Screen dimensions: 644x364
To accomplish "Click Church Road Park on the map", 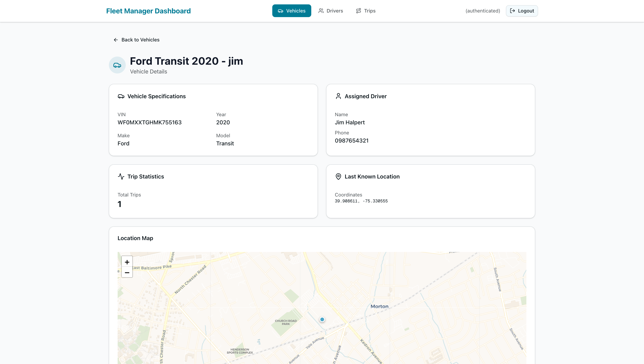I will pos(285,322).
